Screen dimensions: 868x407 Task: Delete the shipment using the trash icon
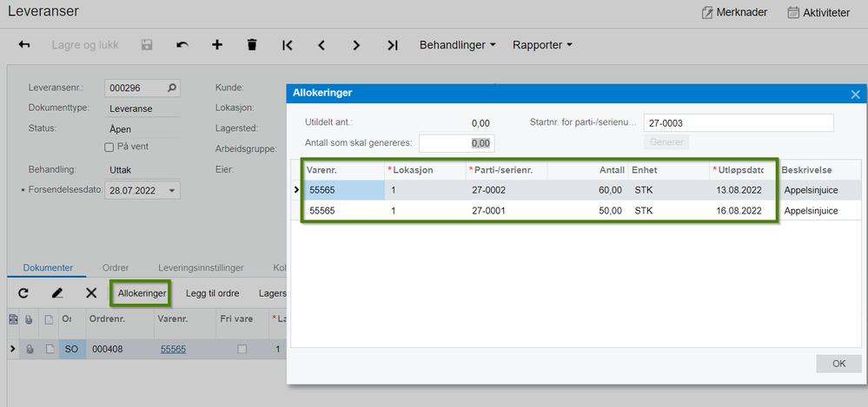tap(252, 45)
